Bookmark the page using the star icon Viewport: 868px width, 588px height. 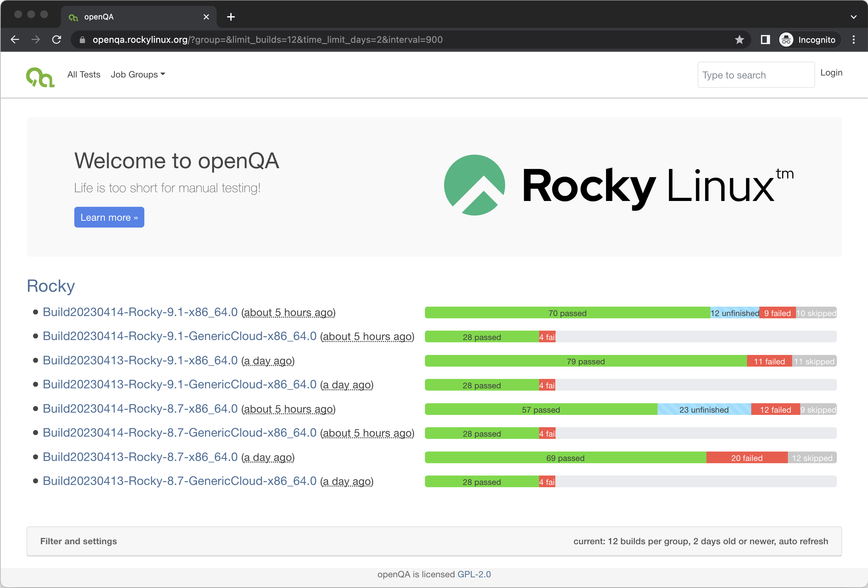pos(740,40)
